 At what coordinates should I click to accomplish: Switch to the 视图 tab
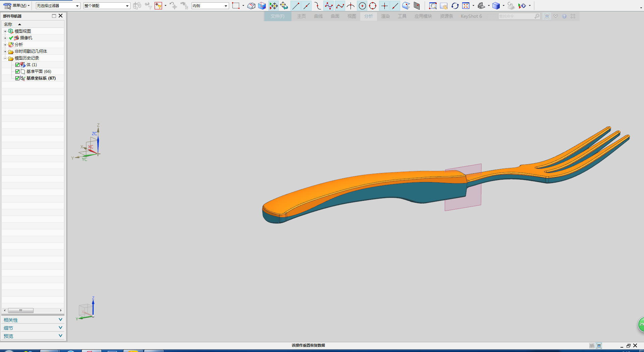352,16
